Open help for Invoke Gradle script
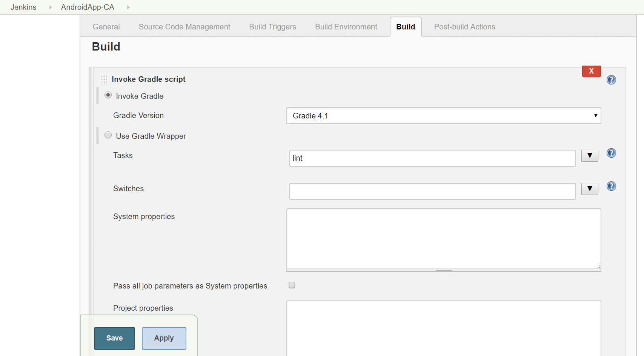The width and height of the screenshot is (644, 356). coord(611,80)
